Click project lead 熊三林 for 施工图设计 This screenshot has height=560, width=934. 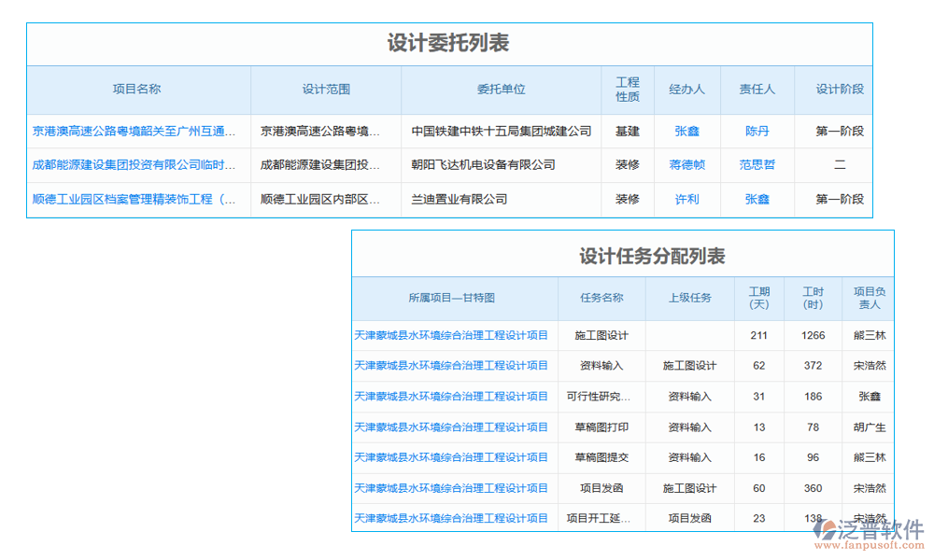click(869, 335)
